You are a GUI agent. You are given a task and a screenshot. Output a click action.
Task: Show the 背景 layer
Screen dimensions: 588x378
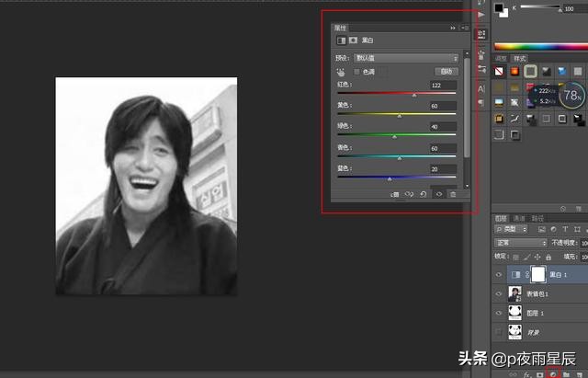tap(499, 331)
